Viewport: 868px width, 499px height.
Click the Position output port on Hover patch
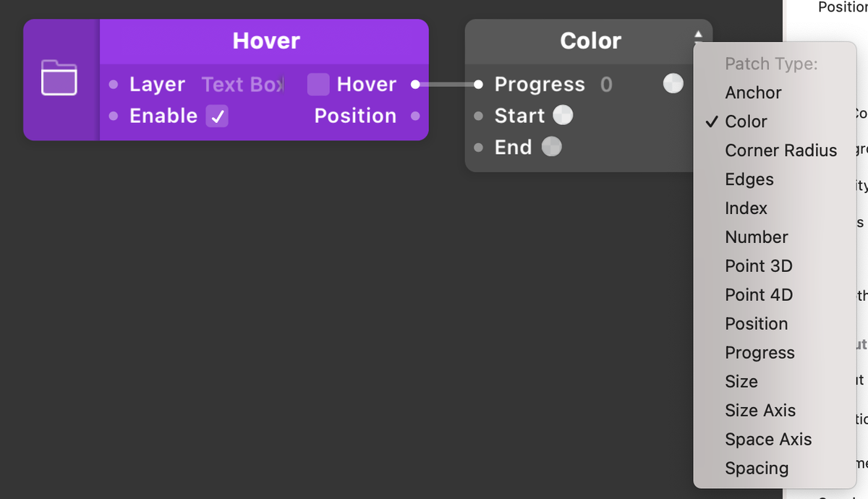(x=415, y=116)
